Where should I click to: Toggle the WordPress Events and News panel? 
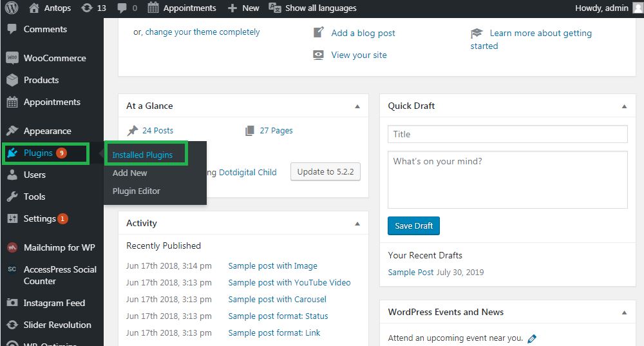click(x=624, y=312)
